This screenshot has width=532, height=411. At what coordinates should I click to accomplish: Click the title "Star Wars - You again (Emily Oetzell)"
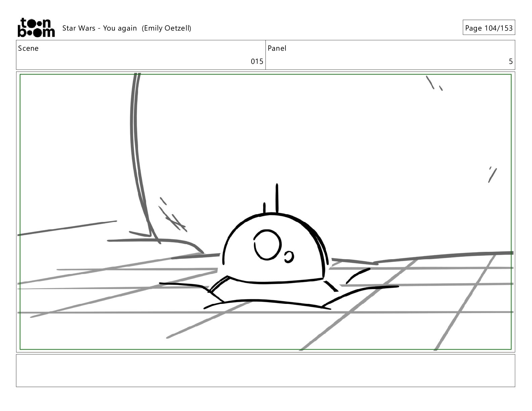coord(127,28)
